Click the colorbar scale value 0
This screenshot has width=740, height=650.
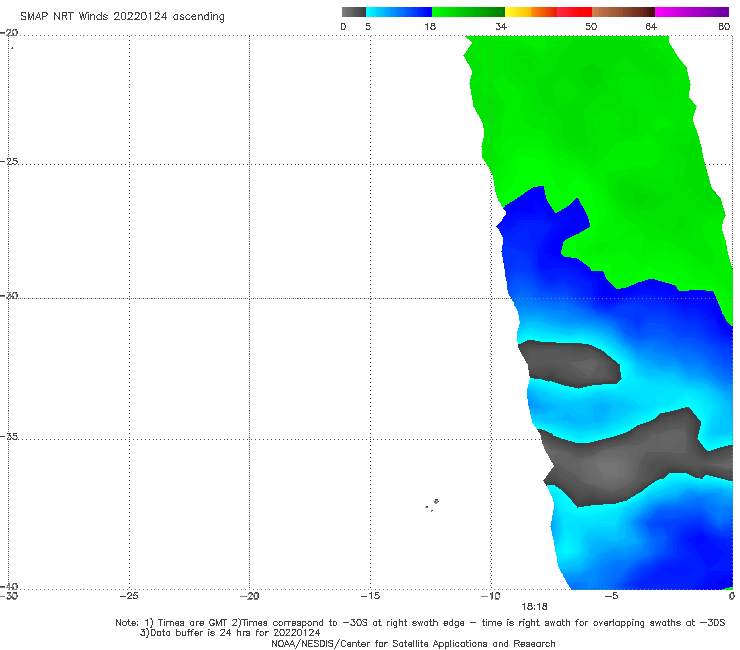pos(343,26)
